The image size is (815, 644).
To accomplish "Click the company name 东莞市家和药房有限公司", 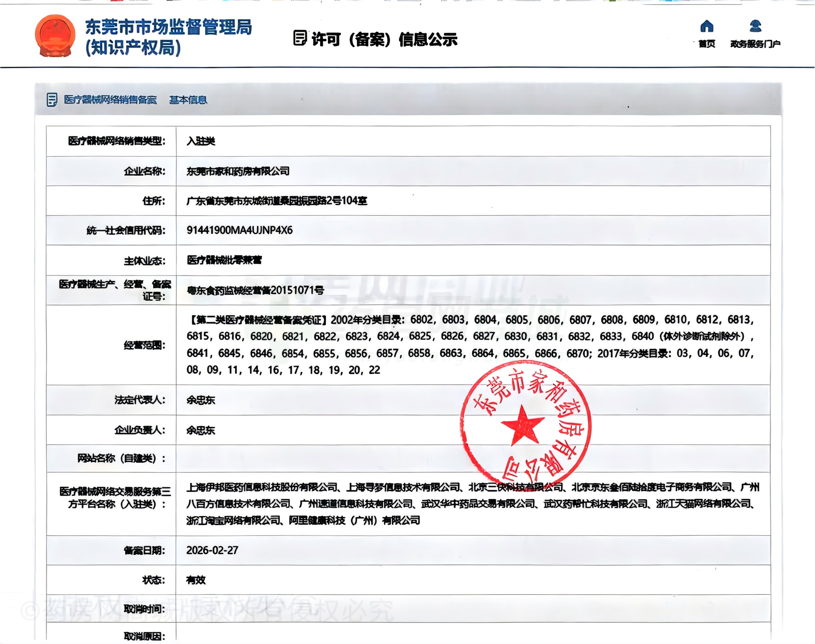I will 238,172.
